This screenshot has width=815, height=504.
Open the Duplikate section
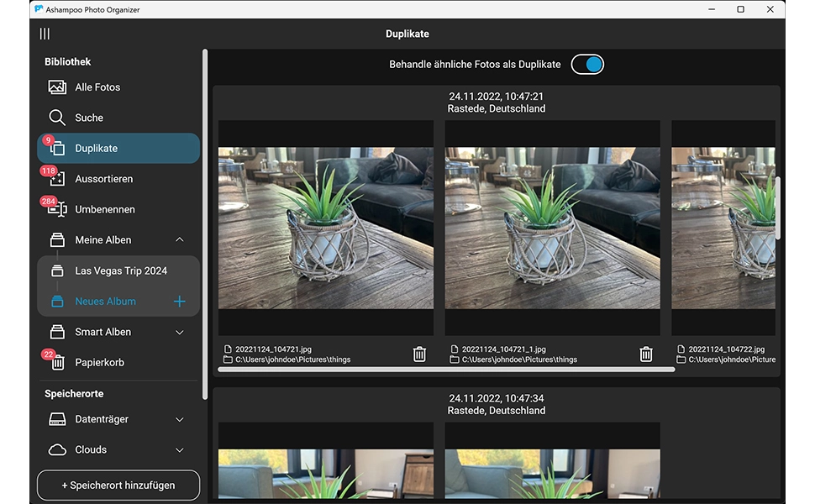coord(97,148)
